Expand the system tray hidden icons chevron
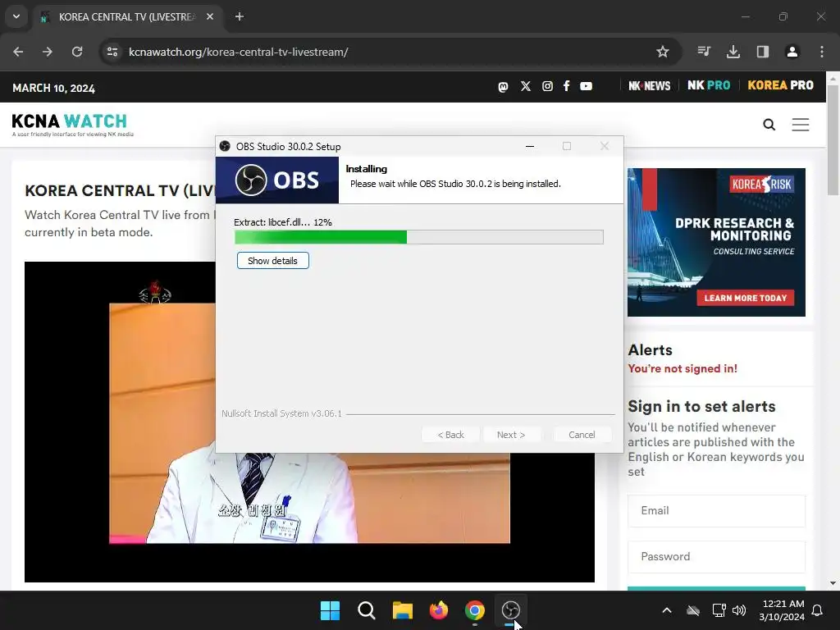 [667, 610]
